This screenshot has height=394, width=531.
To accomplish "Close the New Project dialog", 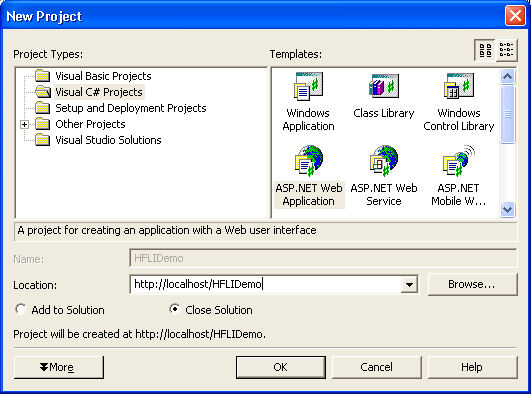I will [x=515, y=16].
